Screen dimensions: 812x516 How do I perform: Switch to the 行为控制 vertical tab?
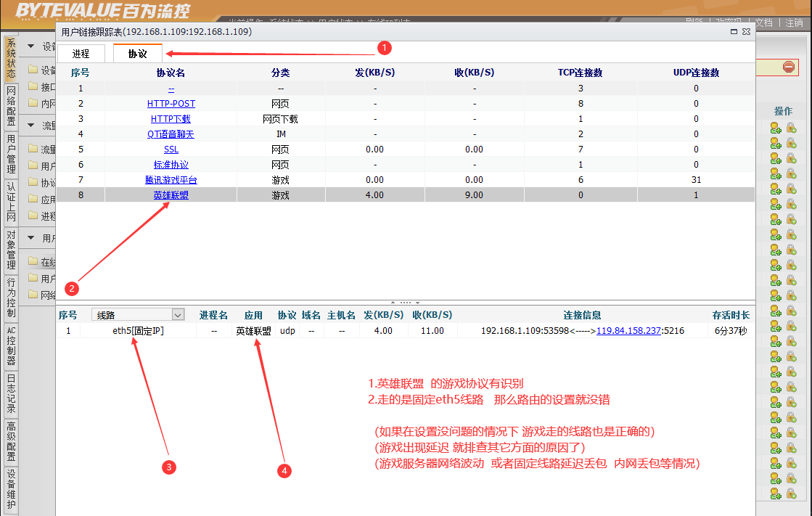pos(11,298)
